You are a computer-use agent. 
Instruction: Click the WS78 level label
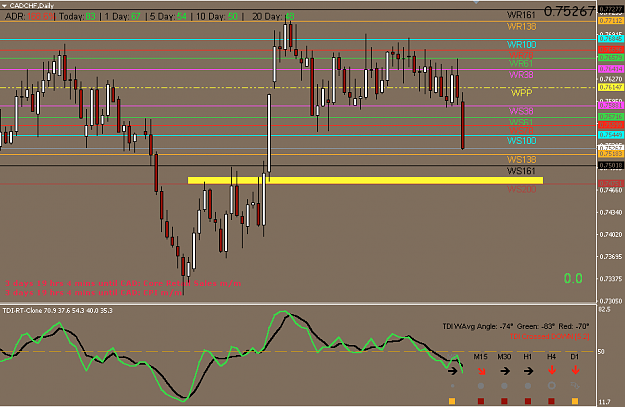tap(521, 131)
